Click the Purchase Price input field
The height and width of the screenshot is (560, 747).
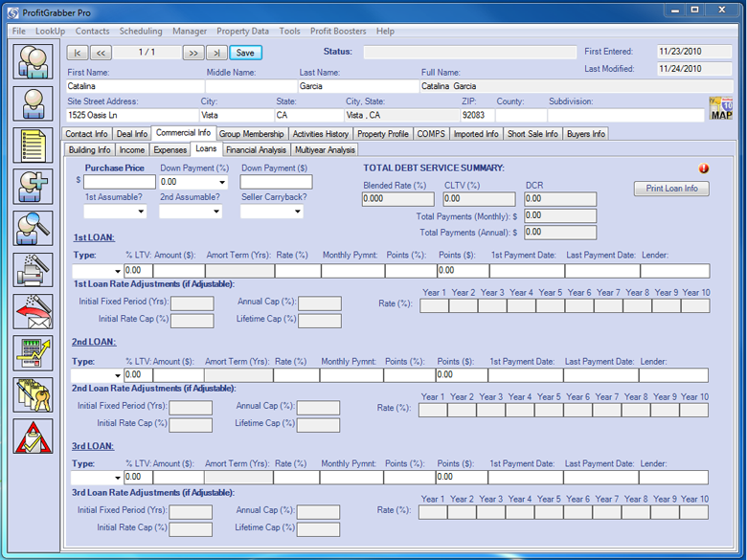click(120, 182)
